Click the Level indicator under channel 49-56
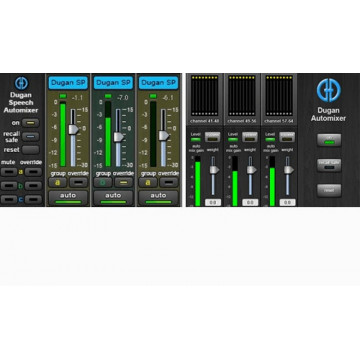The image size is (360, 360). (233, 139)
